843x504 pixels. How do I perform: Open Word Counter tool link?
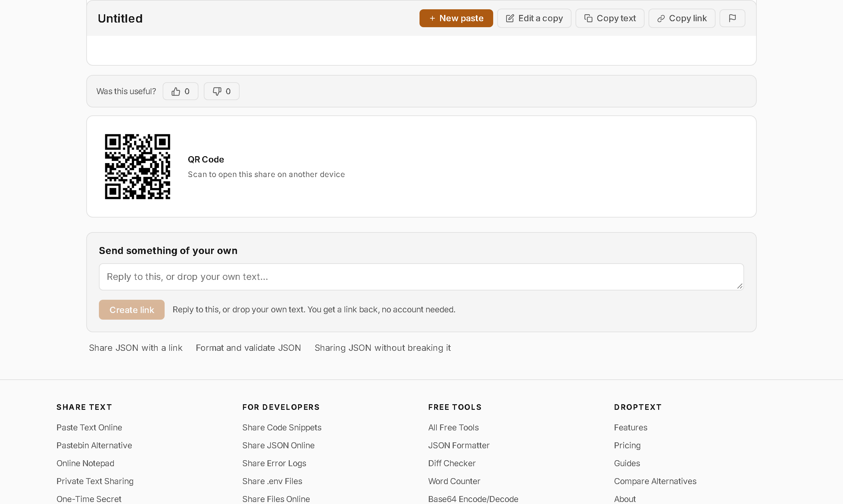454,481
